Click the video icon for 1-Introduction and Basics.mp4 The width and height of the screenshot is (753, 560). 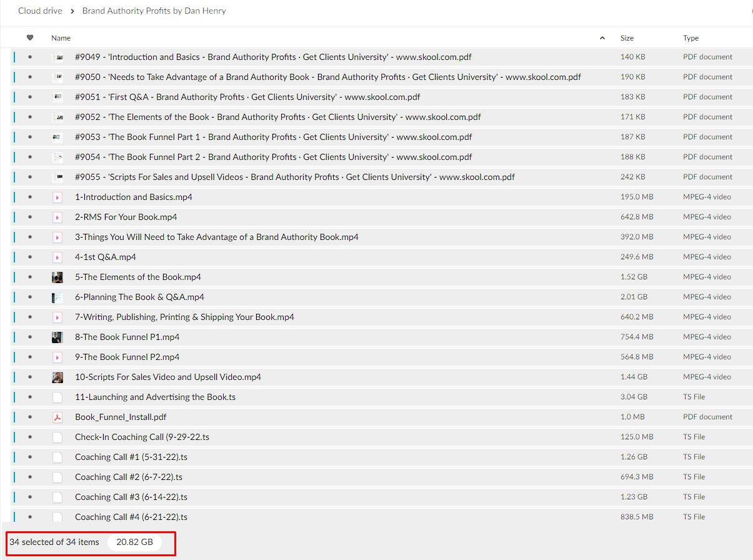click(x=57, y=197)
